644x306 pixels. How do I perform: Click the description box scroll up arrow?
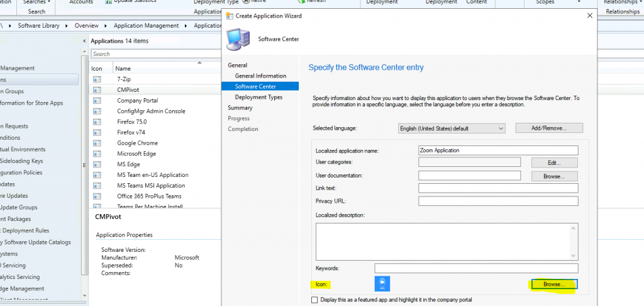click(x=574, y=228)
